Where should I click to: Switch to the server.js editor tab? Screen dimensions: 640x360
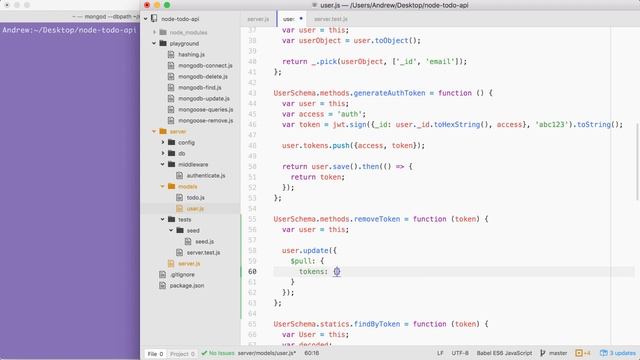(258, 19)
